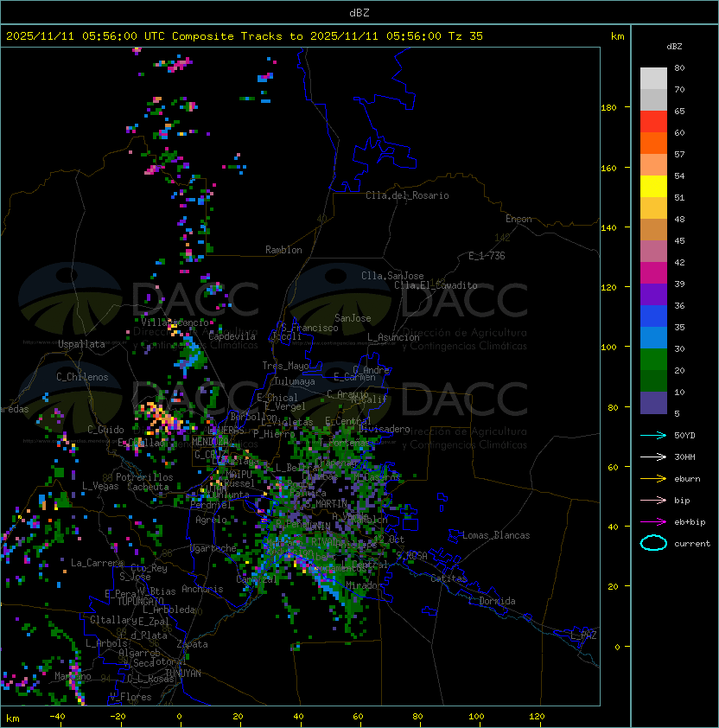The height and width of the screenshot is (728, 719).
Task: Click the 'Potrerillos' map label
Action: [x=144, y=477]
